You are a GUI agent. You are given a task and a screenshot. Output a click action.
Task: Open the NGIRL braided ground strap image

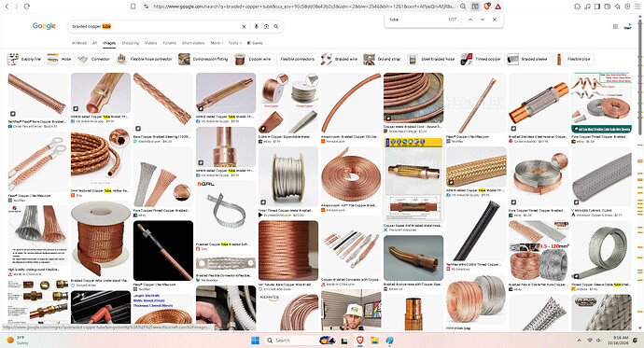pyautogui.click(x=226, y=211)
